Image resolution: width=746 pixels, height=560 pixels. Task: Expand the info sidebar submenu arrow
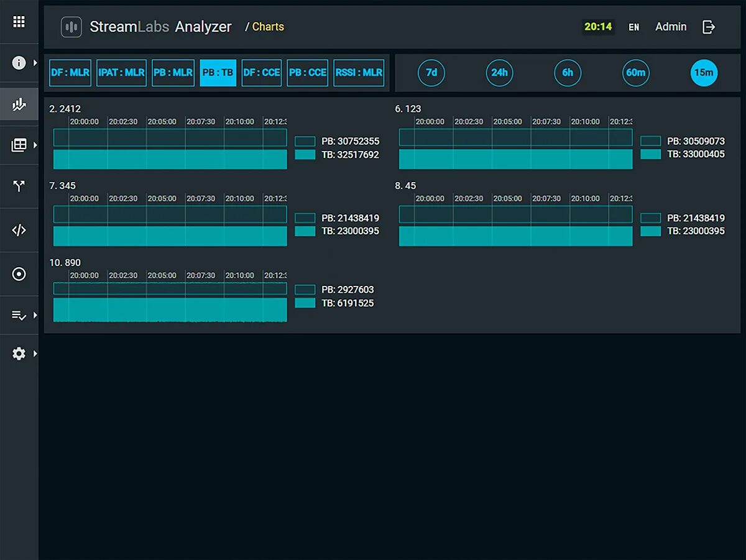tap(35, 63)
